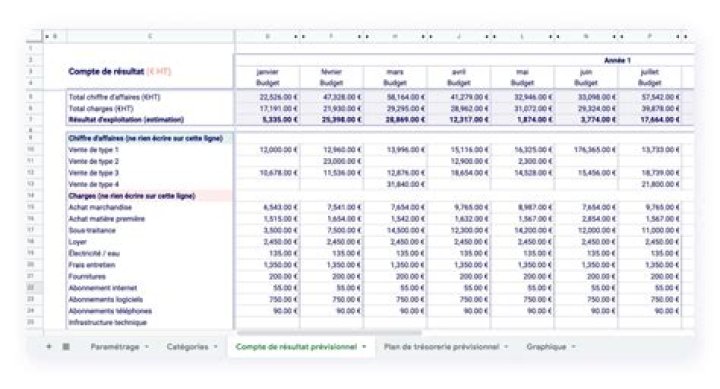Click the horizontal scrollbar thumb above the sheet tabs

pyautogui.click(x=329, y=333)
